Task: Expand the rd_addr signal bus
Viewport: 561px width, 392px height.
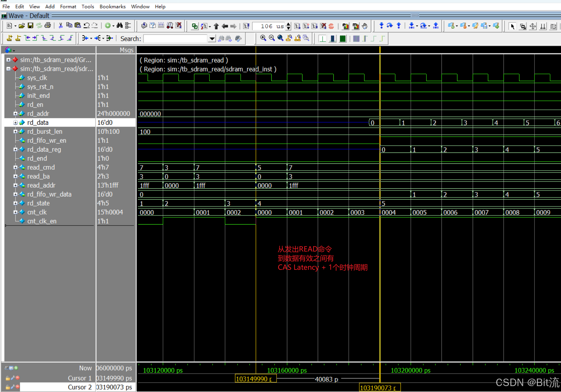Action: point(15,114)
